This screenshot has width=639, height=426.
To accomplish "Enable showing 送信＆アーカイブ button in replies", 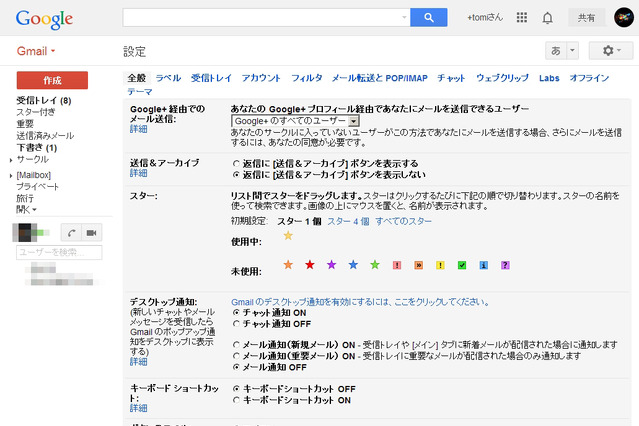I will 236,163.
